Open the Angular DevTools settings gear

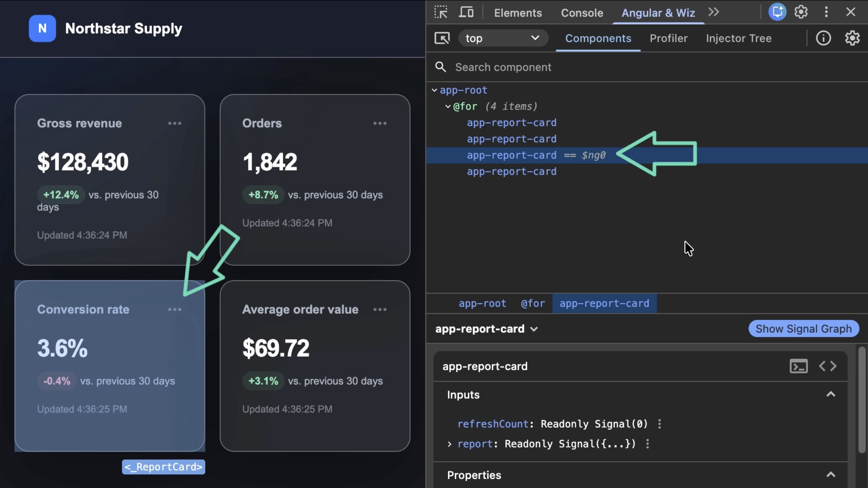click(x=852, y=38)
